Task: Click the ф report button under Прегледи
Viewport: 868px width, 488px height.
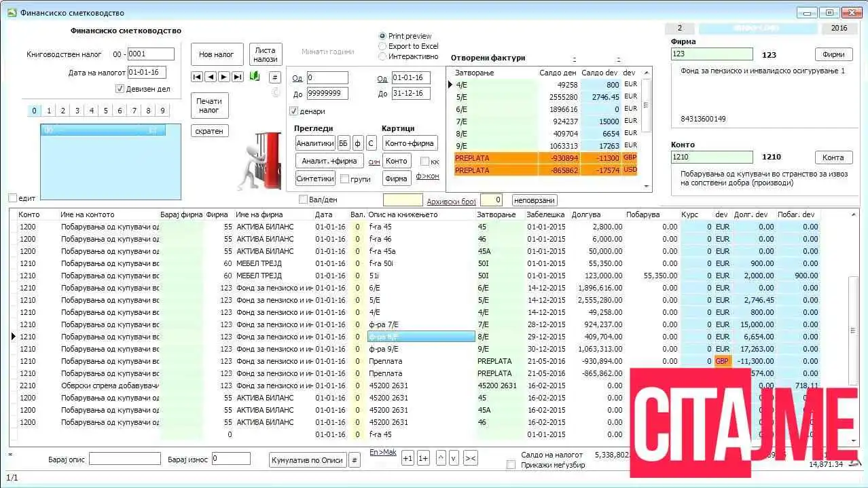Action: point(358,143)
